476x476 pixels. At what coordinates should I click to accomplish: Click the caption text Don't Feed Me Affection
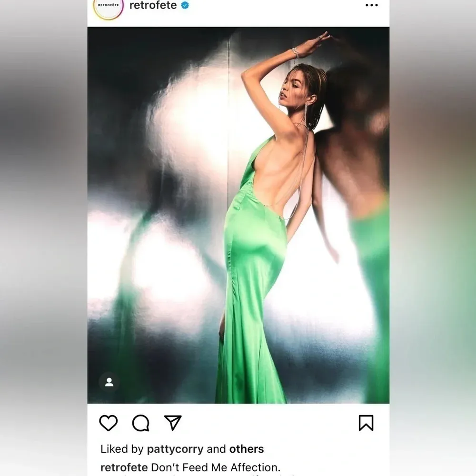click(215, 467)
